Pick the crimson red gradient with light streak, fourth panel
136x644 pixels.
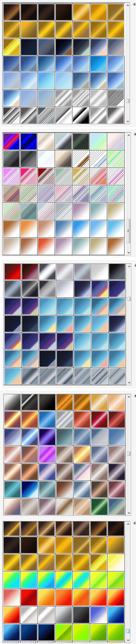99,420
